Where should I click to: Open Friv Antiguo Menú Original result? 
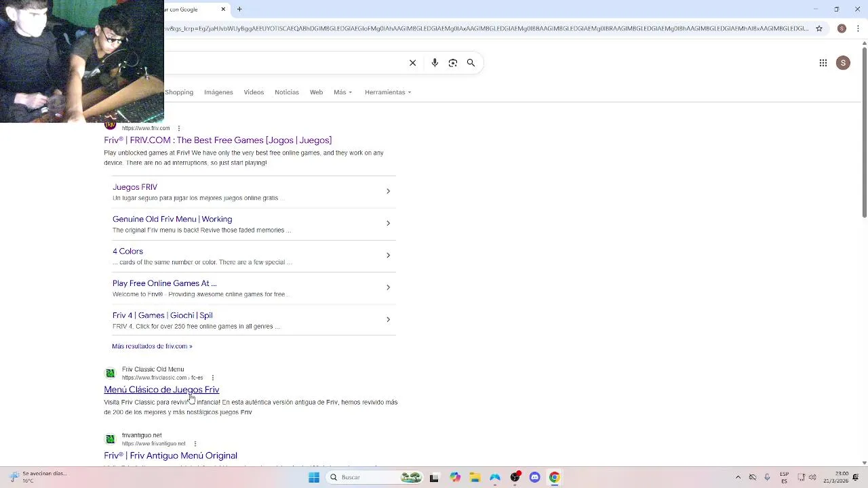point(170,455)
